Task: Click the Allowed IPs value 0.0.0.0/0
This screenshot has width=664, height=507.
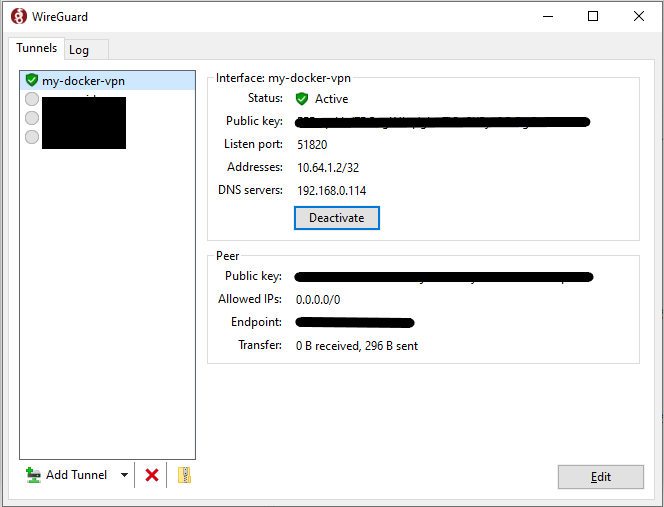Action: point(318,300)
